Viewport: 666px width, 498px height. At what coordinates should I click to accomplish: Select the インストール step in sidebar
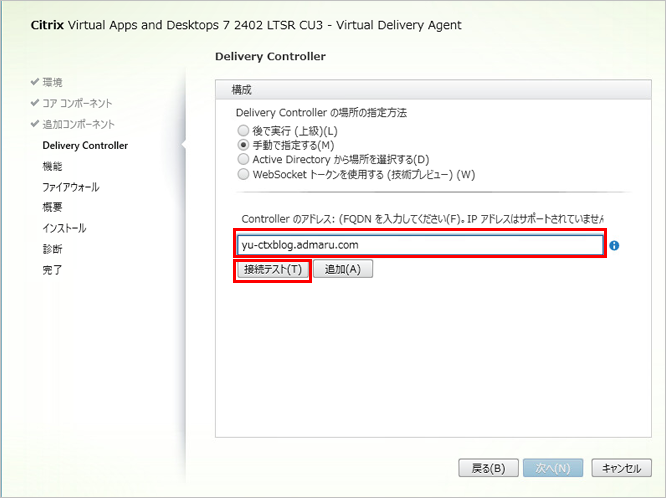click(64, 228)
